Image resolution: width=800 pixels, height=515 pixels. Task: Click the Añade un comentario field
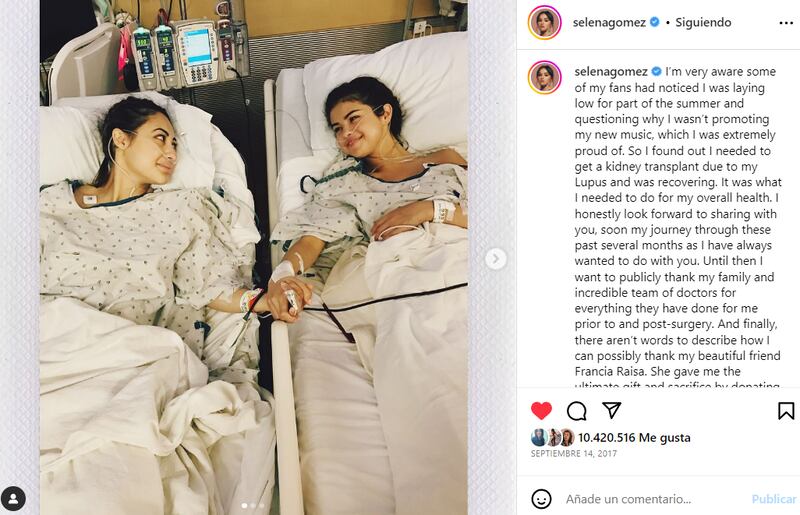tap(628, 499)
